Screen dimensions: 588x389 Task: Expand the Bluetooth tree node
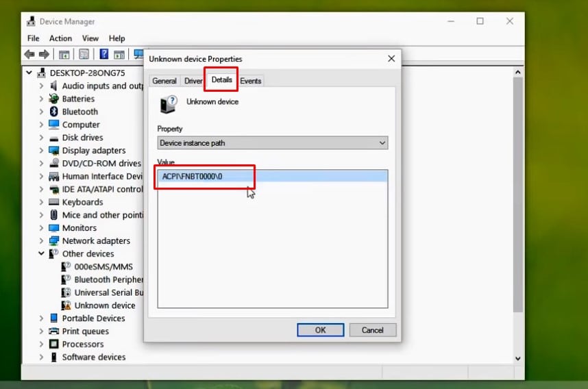[x=41, y=112]
